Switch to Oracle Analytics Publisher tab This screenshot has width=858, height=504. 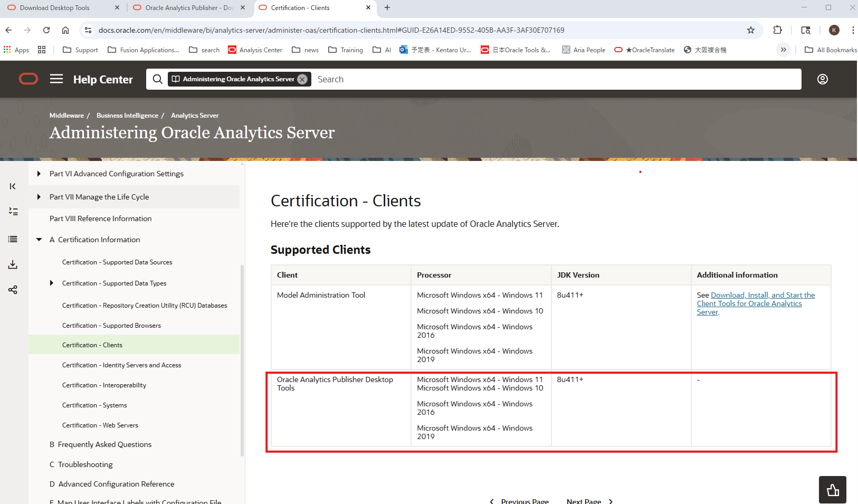[189, 7]
